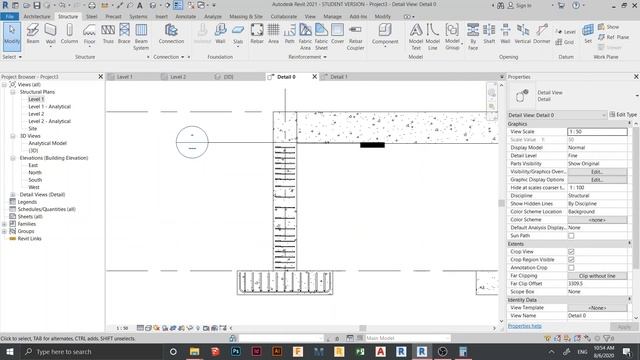Select the structural Wall tool
The image size is (640, 360).
[50, 33]
